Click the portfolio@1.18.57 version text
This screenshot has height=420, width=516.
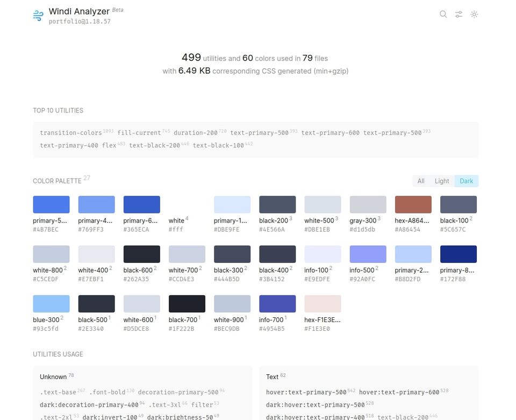(x=80, y=22)
